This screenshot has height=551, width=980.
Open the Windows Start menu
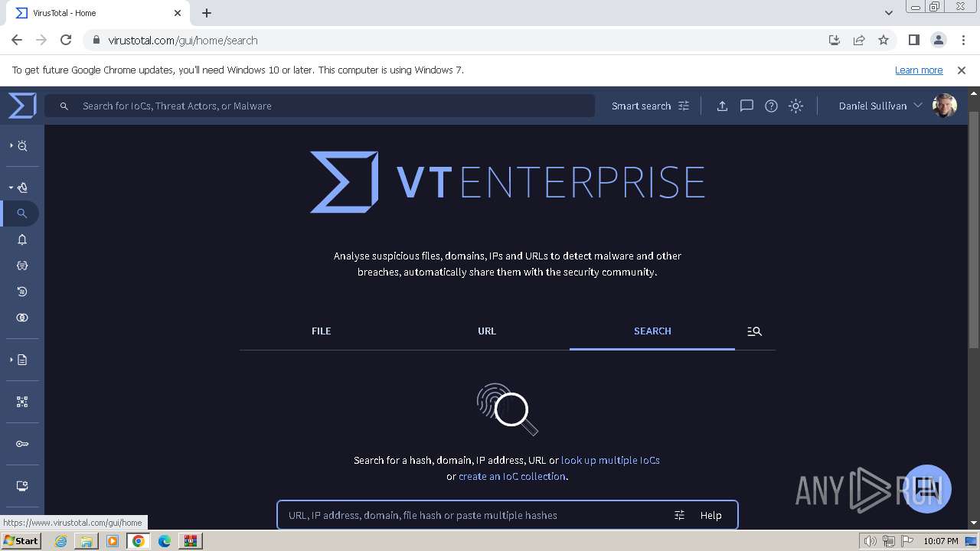click(21, 540)
